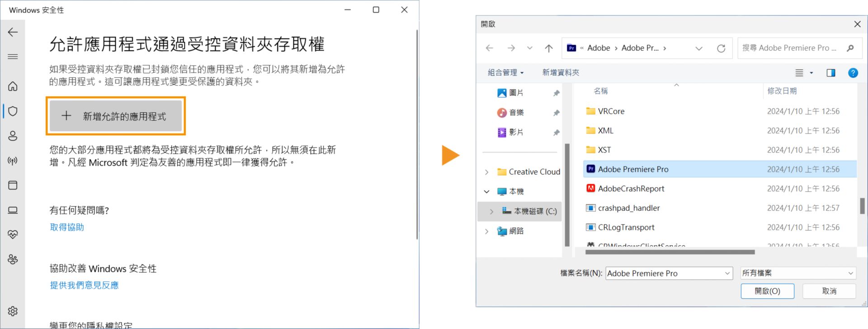Open Firewall & network protection icon
The height and width of the screenshot is (329, 868).
pyautogui.click(x=13, y=161)
